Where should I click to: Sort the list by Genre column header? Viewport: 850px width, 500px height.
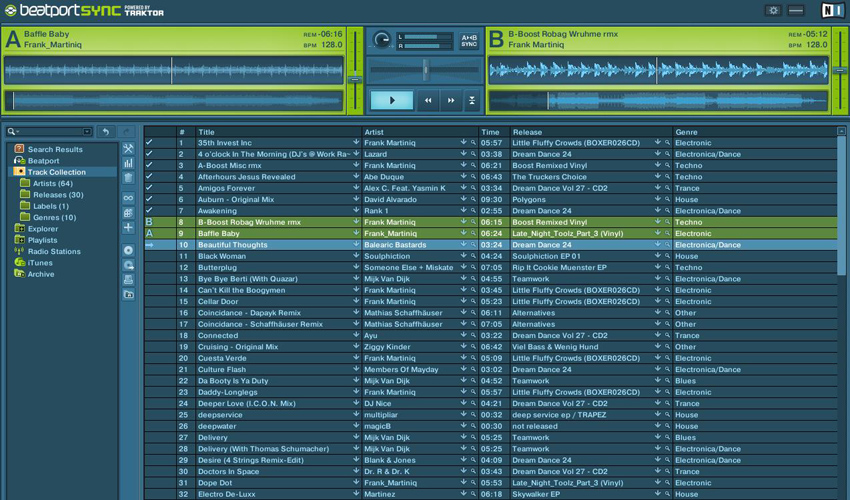click(x=755, y=132)
